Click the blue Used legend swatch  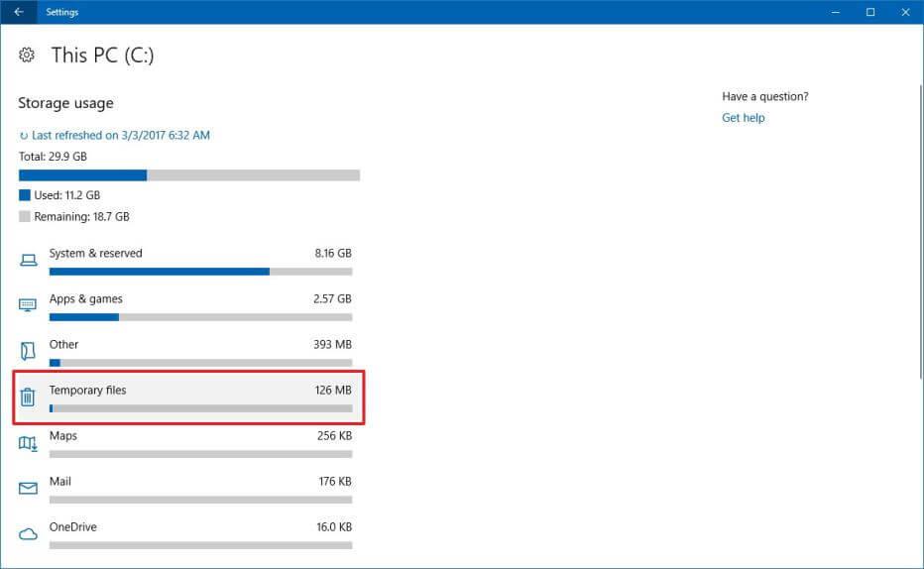(x=24, y=195)
